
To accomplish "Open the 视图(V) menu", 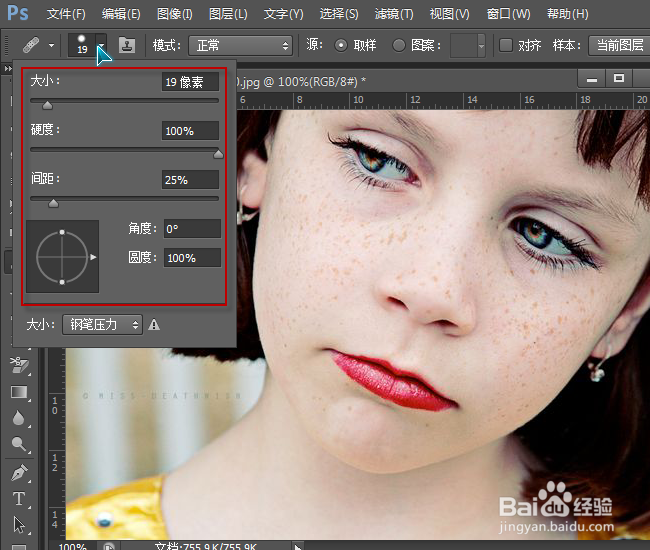I will 449,15.
